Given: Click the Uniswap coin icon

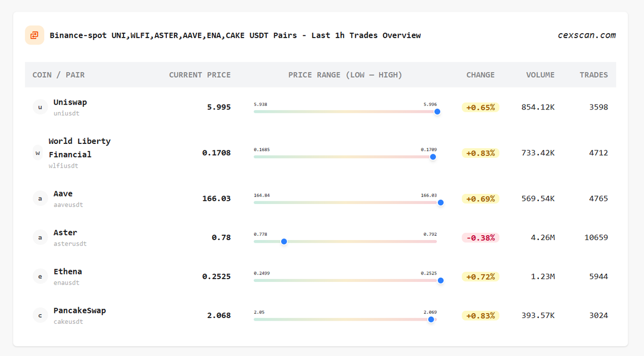Looking at the screenshot, I should click(x=40, y=107).
